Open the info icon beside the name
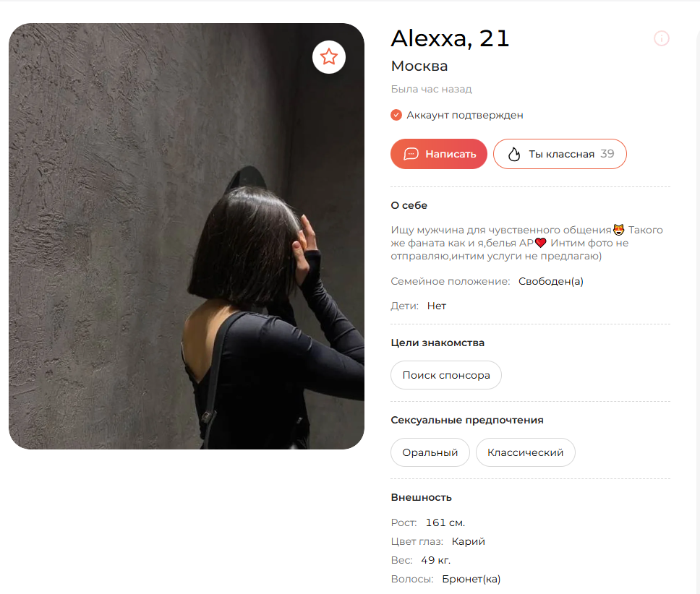This screenshot has width=700, height=594. point(661,39)
